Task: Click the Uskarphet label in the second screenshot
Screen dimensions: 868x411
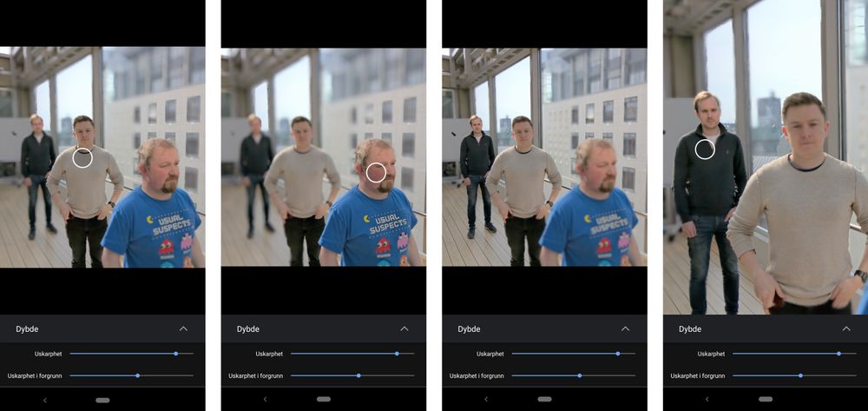Action: tap(269, 354)
